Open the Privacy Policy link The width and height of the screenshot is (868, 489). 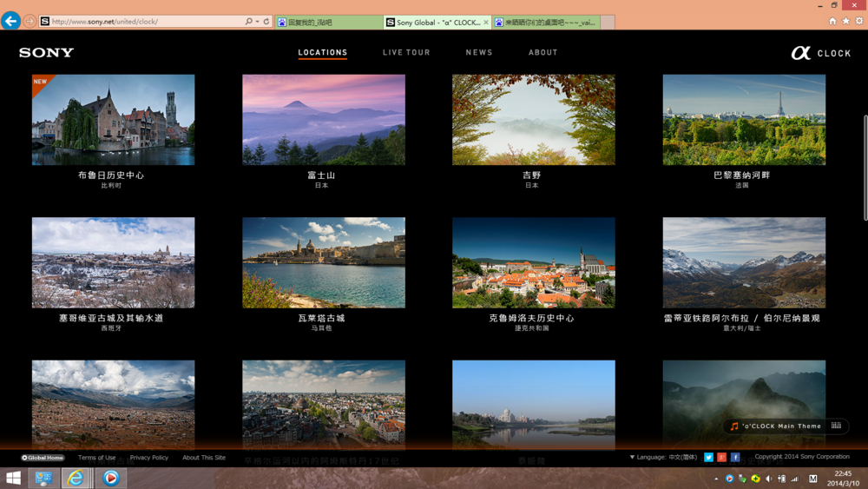[x=149, y=458]
